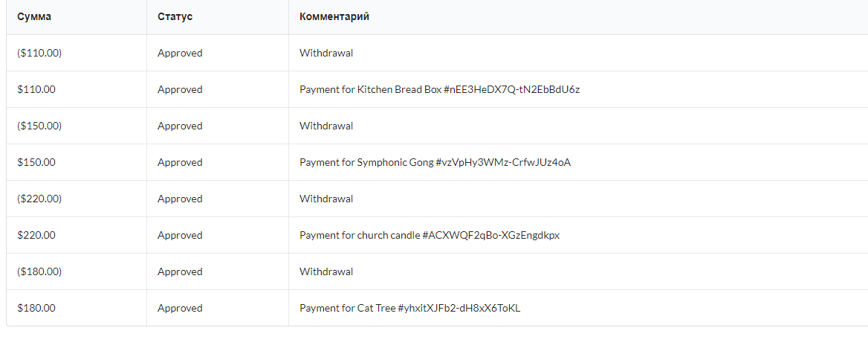Click the Комментарий column header
The width and height of the screenshot is (868, 351).
pos(334,16)
